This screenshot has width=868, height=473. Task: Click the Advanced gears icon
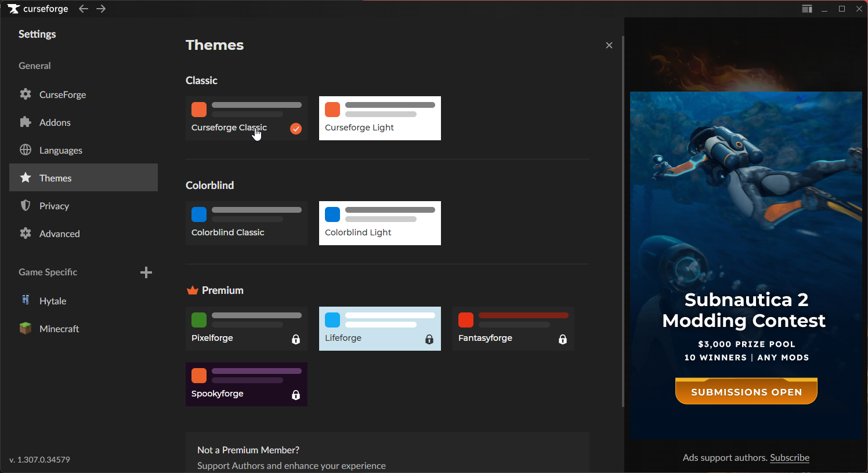26,233
